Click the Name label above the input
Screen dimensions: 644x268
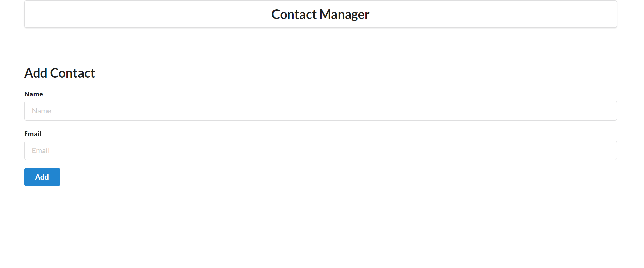(33, 94)
